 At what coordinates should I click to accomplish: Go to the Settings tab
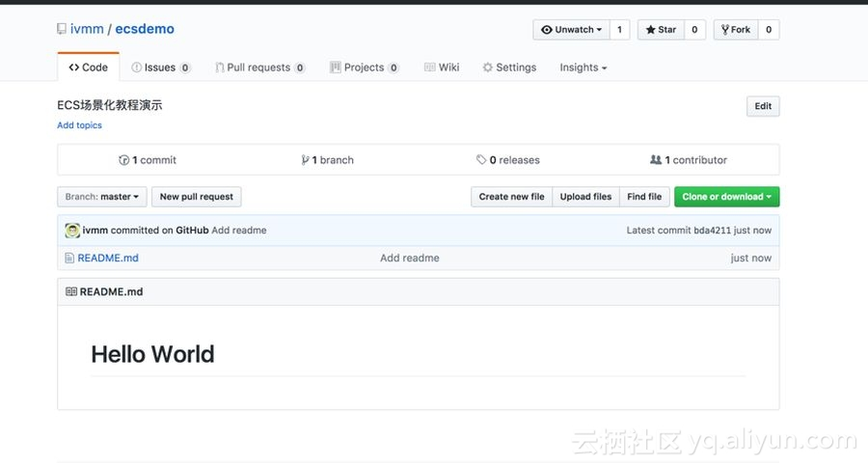point(509,68)
